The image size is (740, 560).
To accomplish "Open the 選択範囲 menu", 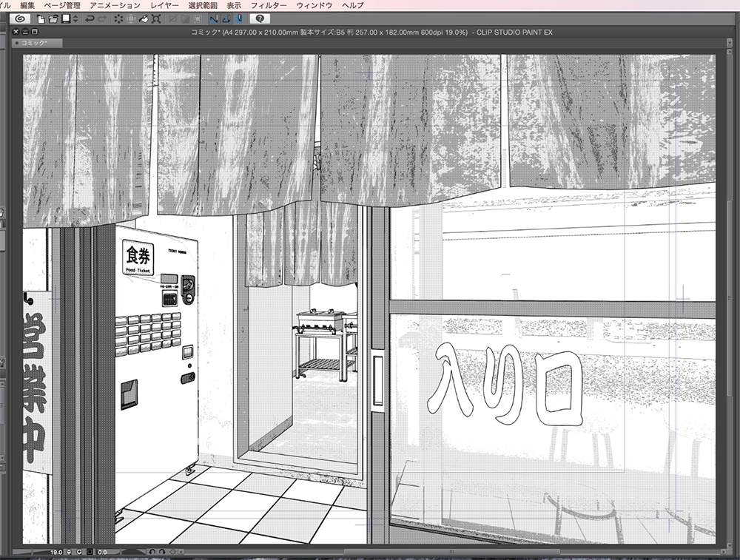I will tap(203, 6).
